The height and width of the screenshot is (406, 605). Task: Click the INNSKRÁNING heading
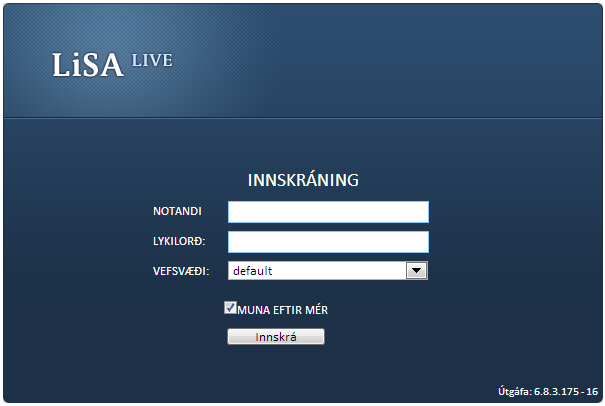(x=302, y=181)
